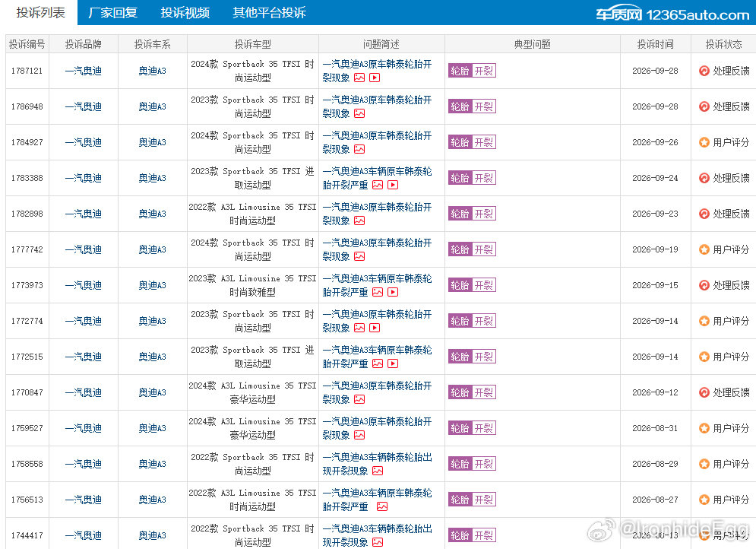This screenshot has height=549, width=756.
Task: Select the 其他平台投诉 tab
Action: 269,12
